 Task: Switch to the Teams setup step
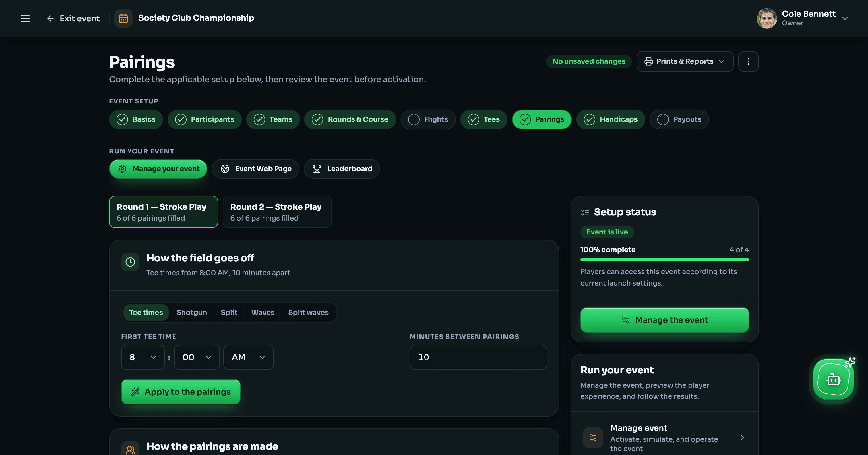pyautogui.click(x=273, y=119)
